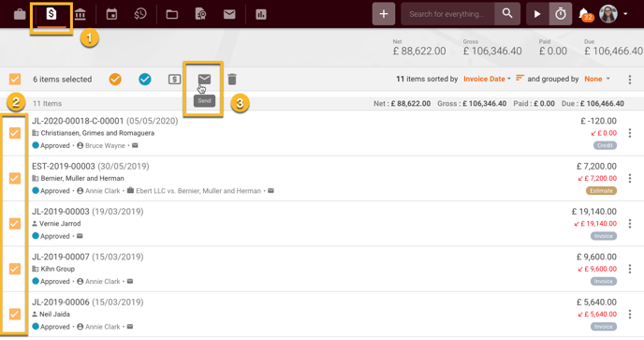The height and width of the screenshot is (340, 644).
Task: Open the invoices dollar document tab
Action: pyautogui.click(x=51, y=14)
